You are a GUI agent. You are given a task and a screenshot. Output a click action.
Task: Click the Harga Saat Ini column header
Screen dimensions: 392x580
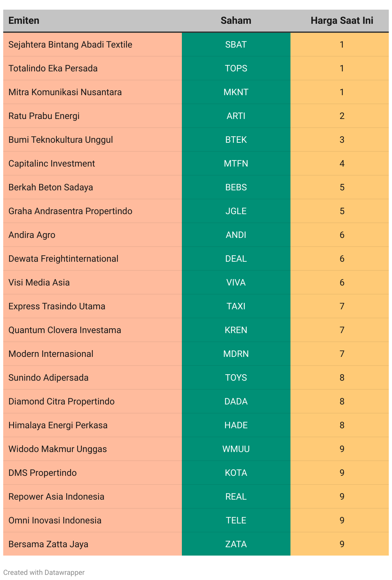(342, 21)
